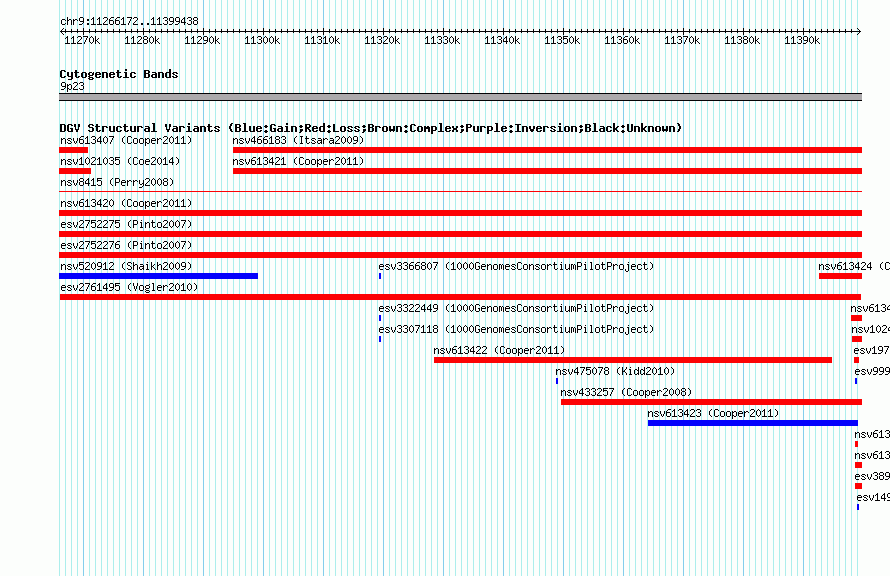Select the nsv475078 (Kidd2010) label
Viewport: 890px width, 576px height.
(615, 371)
